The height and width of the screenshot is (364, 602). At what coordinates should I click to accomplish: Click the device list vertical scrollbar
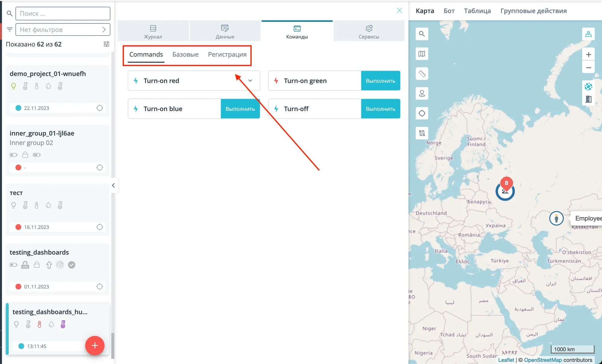pos(113,345)
